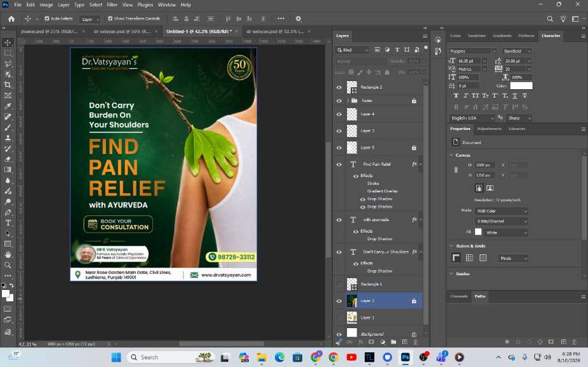Select the Horizontal Type tool

click(x=8, y=223)
